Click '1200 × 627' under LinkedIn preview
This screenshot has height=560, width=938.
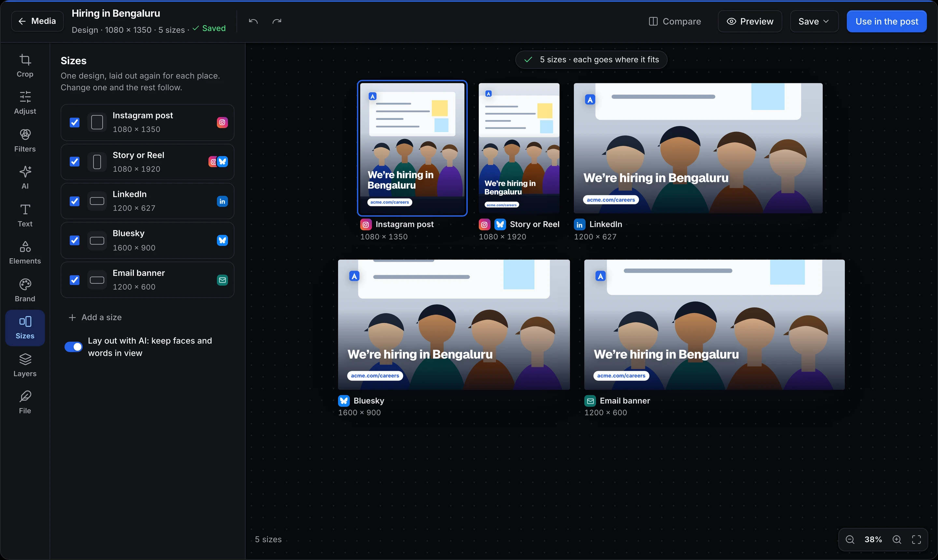[x=595, y=237]
